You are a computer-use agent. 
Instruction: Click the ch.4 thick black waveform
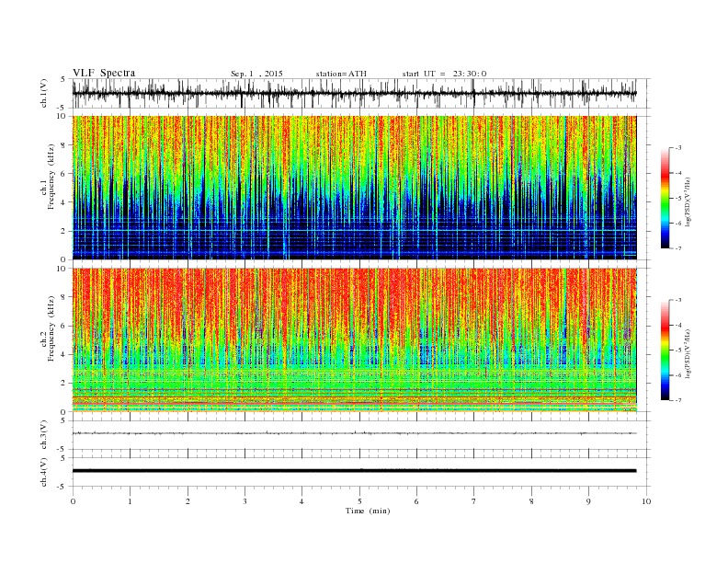coord(354,471)
